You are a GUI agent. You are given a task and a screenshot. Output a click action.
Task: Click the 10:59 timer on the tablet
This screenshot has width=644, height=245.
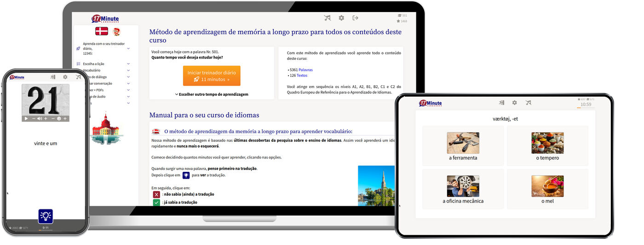coord(586,104)
